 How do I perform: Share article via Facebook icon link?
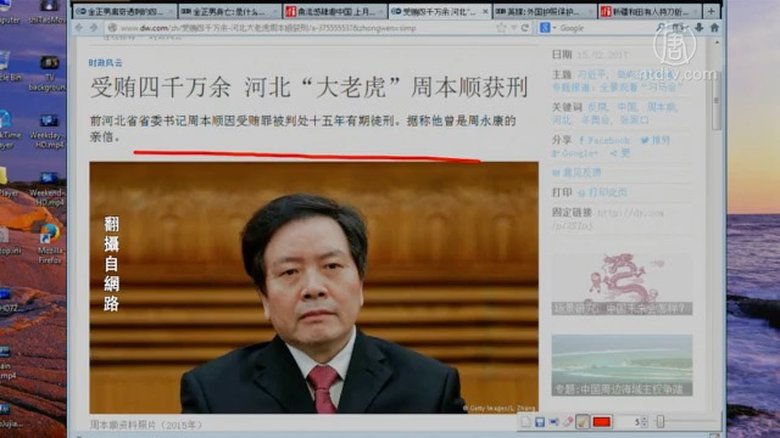[592, 141]
